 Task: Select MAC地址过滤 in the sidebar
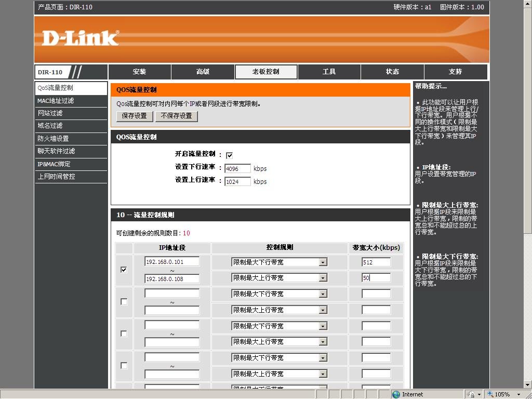(57, 101)
